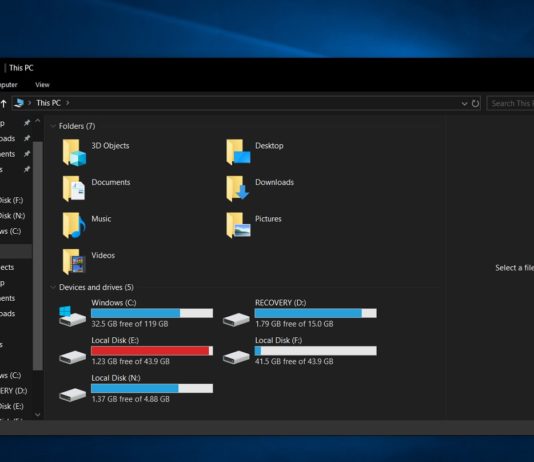Screen dimensions: 534x462
Task: Click the navigation pane scroll down arrow
Action: (37, 414)
